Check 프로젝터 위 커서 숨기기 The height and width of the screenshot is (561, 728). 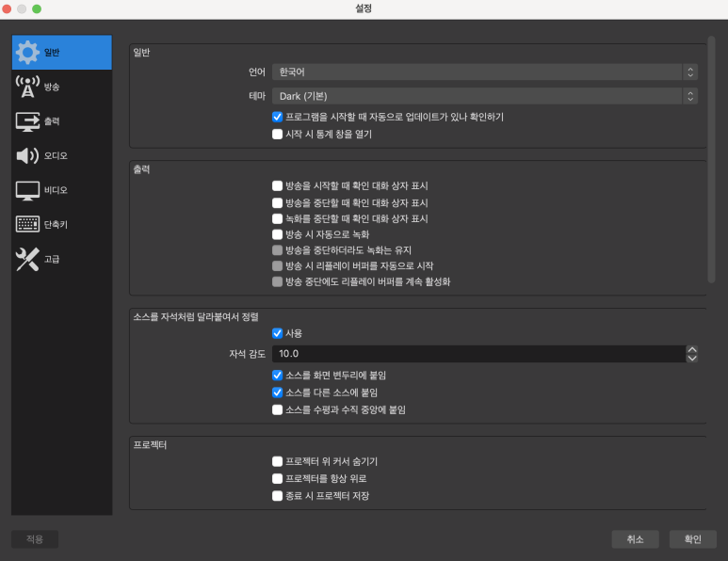(x=277, y=461)
